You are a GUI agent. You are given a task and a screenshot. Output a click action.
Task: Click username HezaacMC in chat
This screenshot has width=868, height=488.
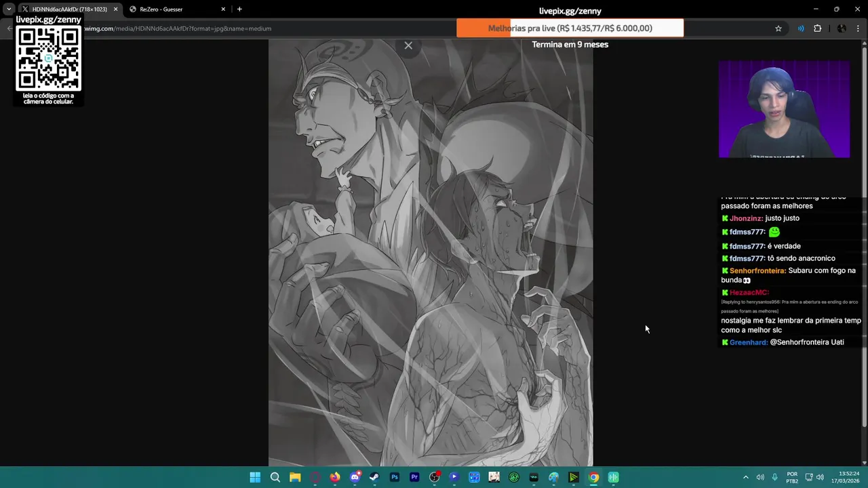749,292
